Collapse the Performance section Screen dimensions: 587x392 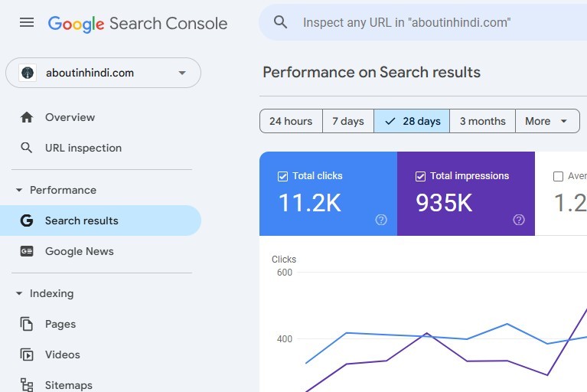[x=19, y=190]
